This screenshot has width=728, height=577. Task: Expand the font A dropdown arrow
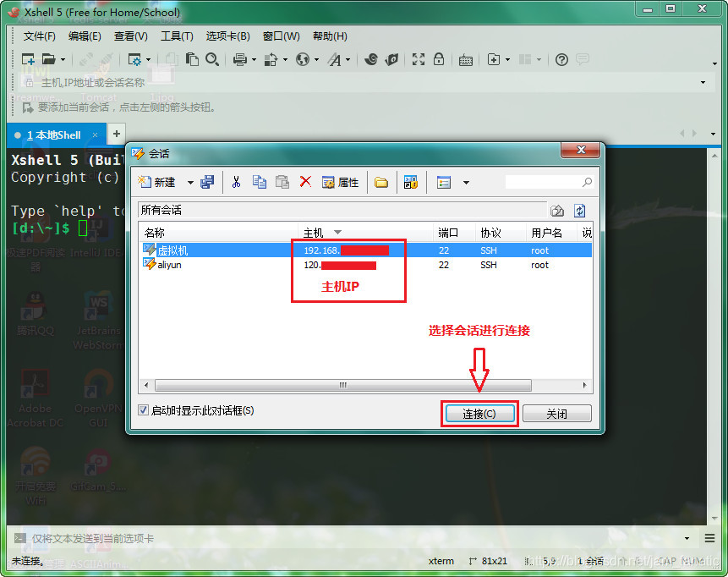(x=348, y=59)
